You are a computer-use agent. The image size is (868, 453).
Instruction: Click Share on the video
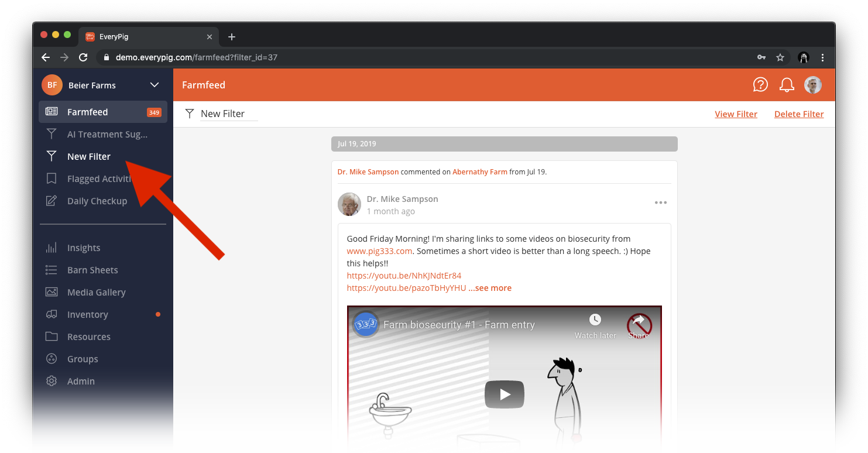point(639,327)
